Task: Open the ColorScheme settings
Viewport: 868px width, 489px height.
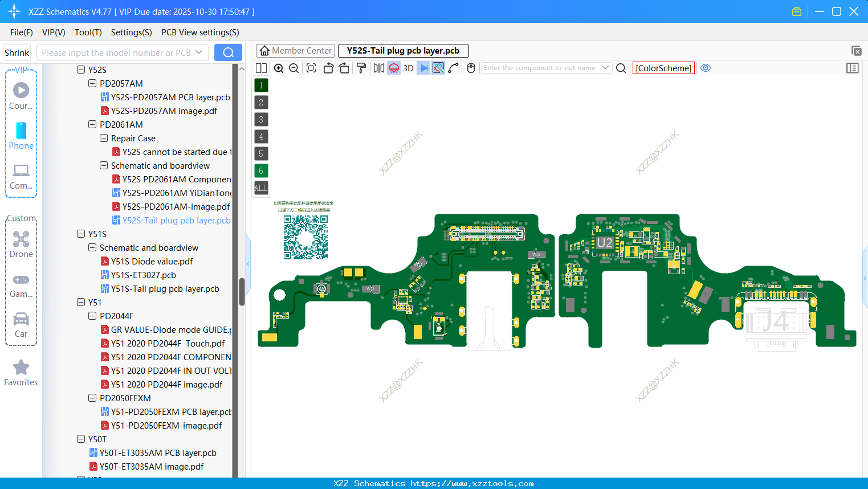Action: (x=663, y=68)
